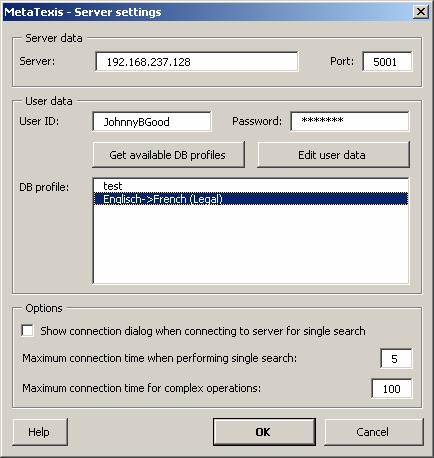Click the 'Server:' label text
Viewport: 434px width, 458px height.
click(x=37, y=61)
